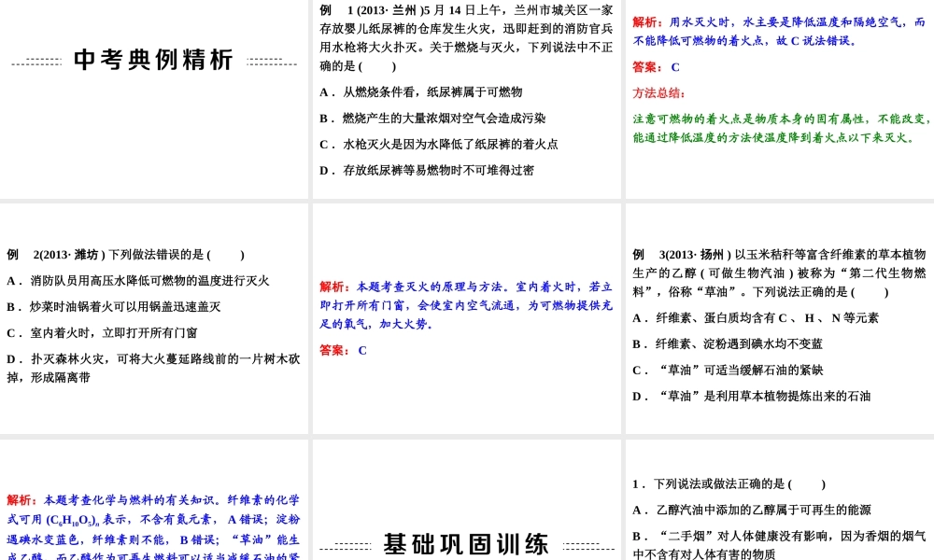Screen dimensions: 934x560
Task: Select question 1. 下列说法或做法正确的是
Action: [729, 484]
